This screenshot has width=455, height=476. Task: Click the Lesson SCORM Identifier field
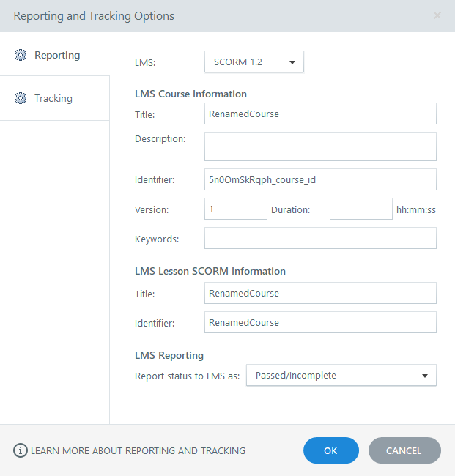(320, 322)
